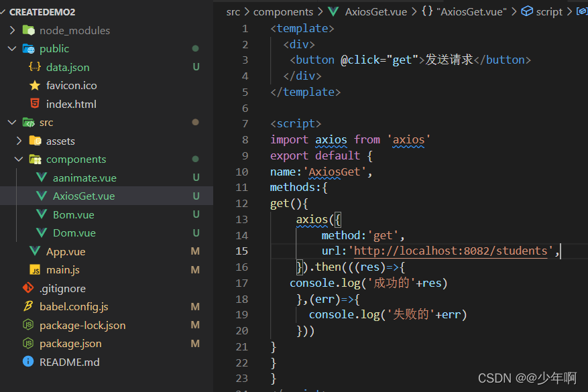Open the Bom.vue file

click(73, 214)
